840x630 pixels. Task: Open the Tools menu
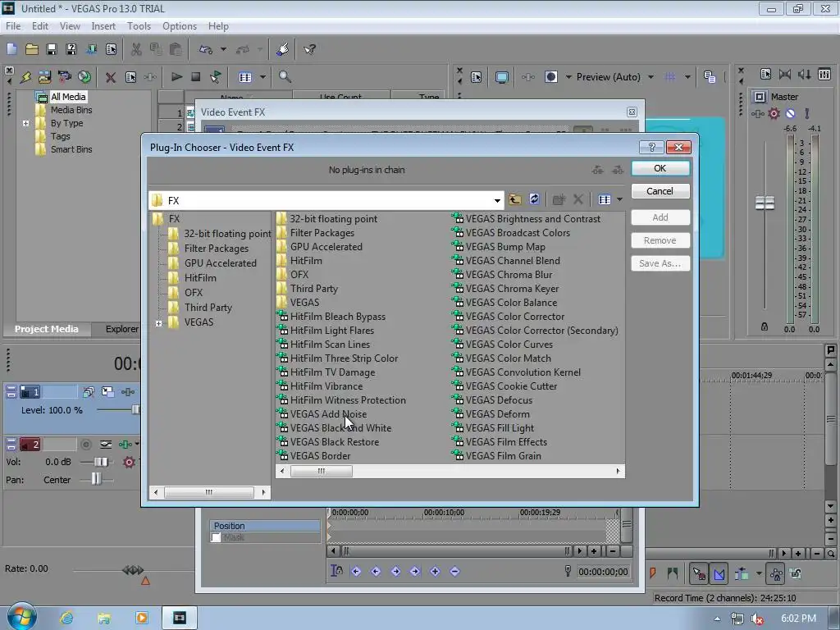pos(139,25)
